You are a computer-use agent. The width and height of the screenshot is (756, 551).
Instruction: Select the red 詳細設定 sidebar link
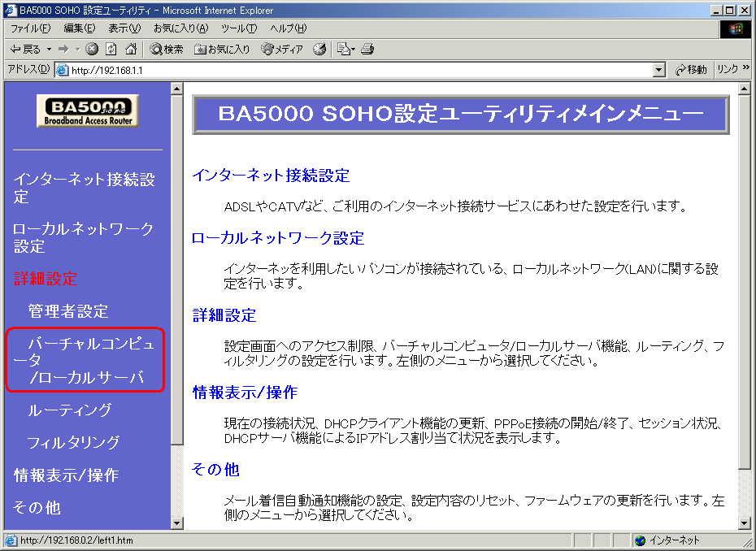(x=46, y=279)
